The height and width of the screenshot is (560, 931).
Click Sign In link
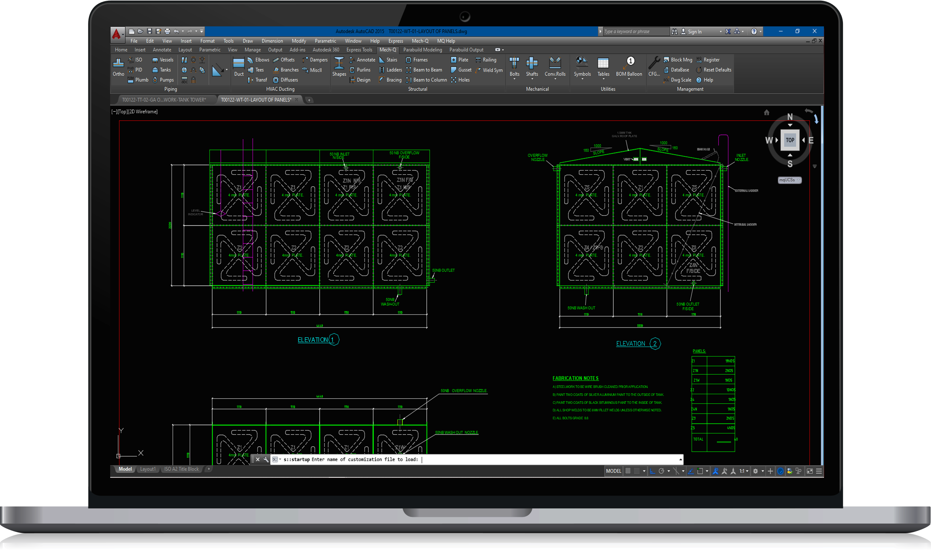coord(694,32)
